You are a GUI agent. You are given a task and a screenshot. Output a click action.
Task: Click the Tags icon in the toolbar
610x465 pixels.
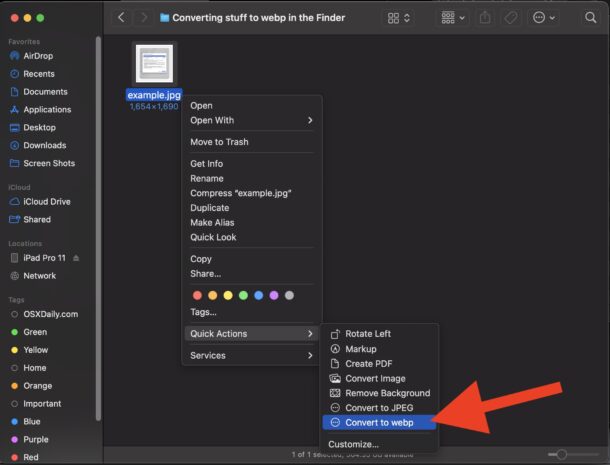click(510, 18)
